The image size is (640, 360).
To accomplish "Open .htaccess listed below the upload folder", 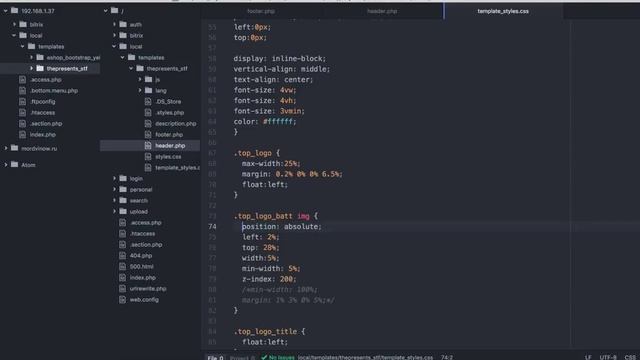I will coord(142,233).
